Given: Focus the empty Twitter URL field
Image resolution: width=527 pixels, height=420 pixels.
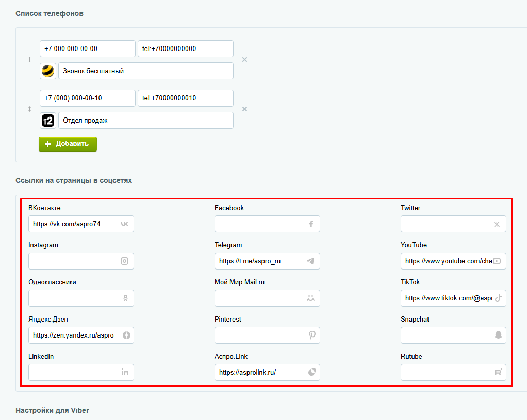Looking at the screenshot, I should [x=453, y=224].
